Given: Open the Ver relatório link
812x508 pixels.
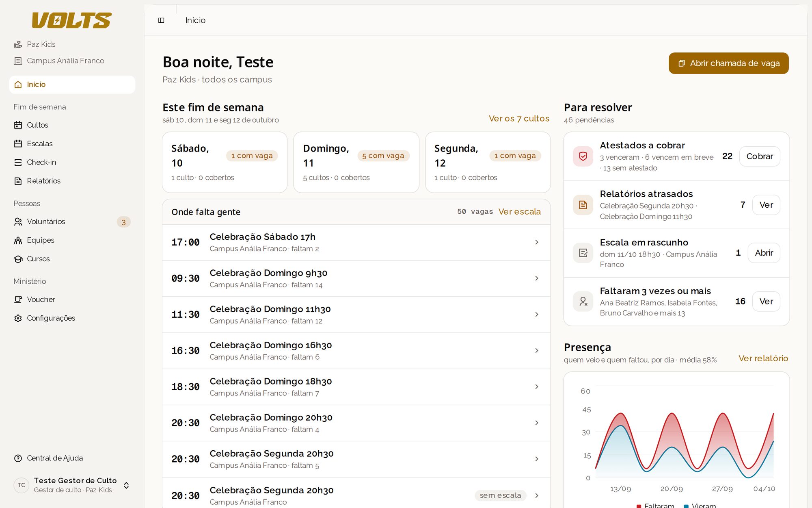Looking at the screenshot, I should pos(763,358).
